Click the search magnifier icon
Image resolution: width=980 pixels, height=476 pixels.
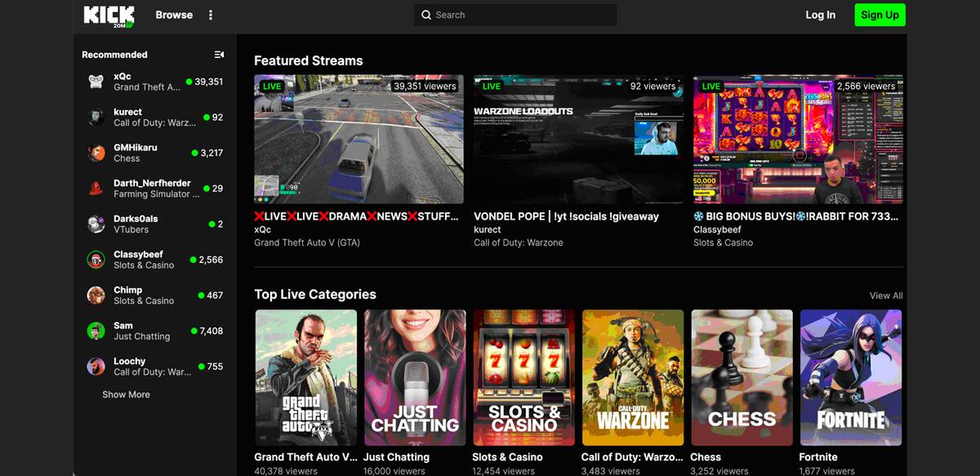pos(426,16)
